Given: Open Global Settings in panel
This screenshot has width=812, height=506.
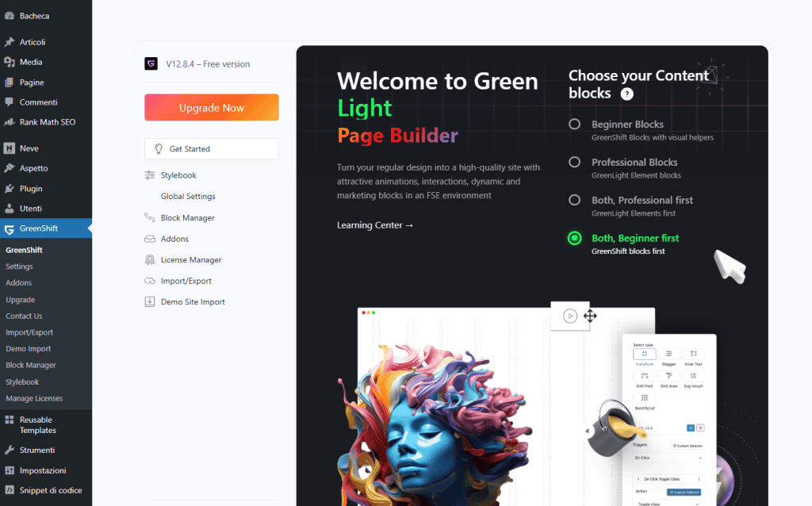Looking at the screenshot, I should click(x=188, y=196).
